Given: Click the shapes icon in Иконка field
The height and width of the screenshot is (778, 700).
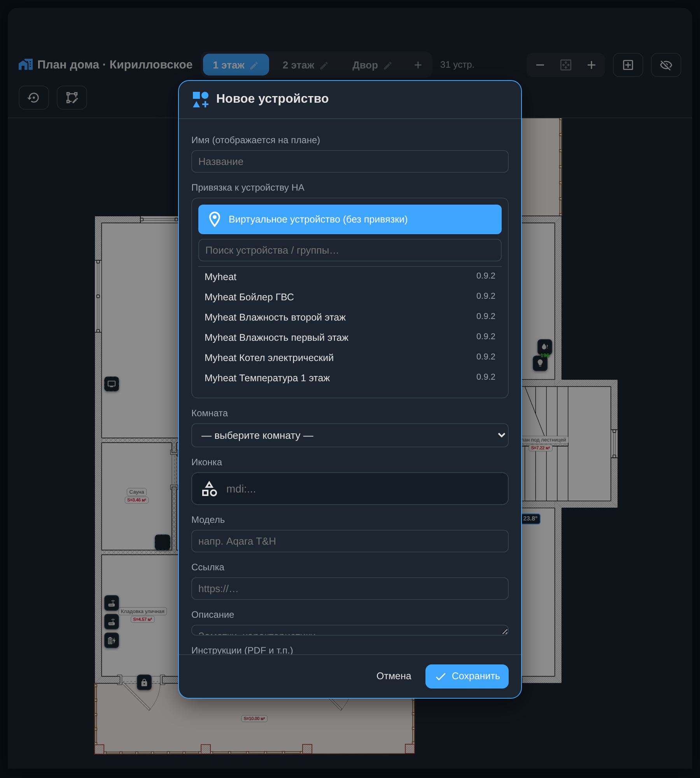Looking at the screenshot, I should coord(209,489).
